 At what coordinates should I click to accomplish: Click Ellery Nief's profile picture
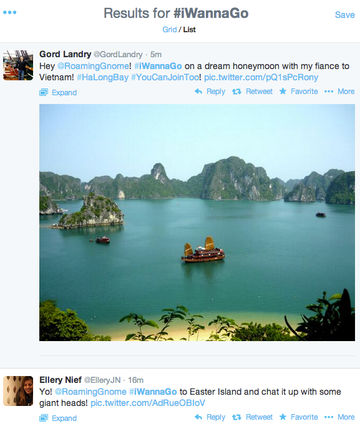[18, 391]
